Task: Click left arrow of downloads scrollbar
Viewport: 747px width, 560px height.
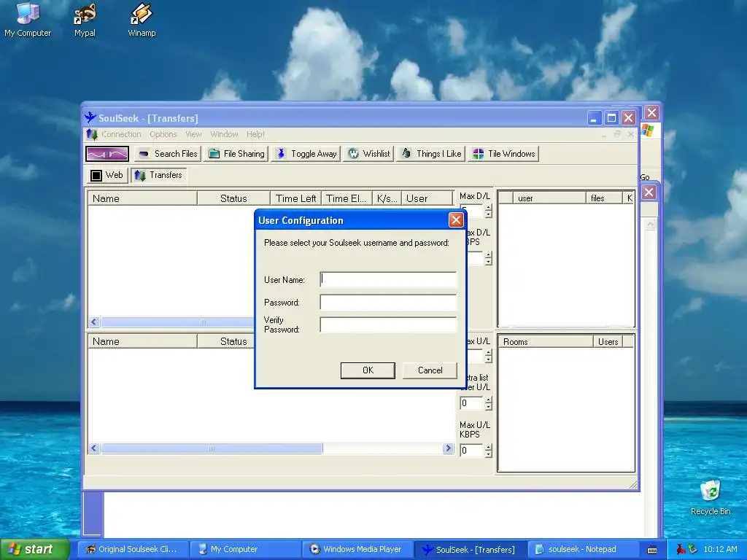Action: pos(94,322)
